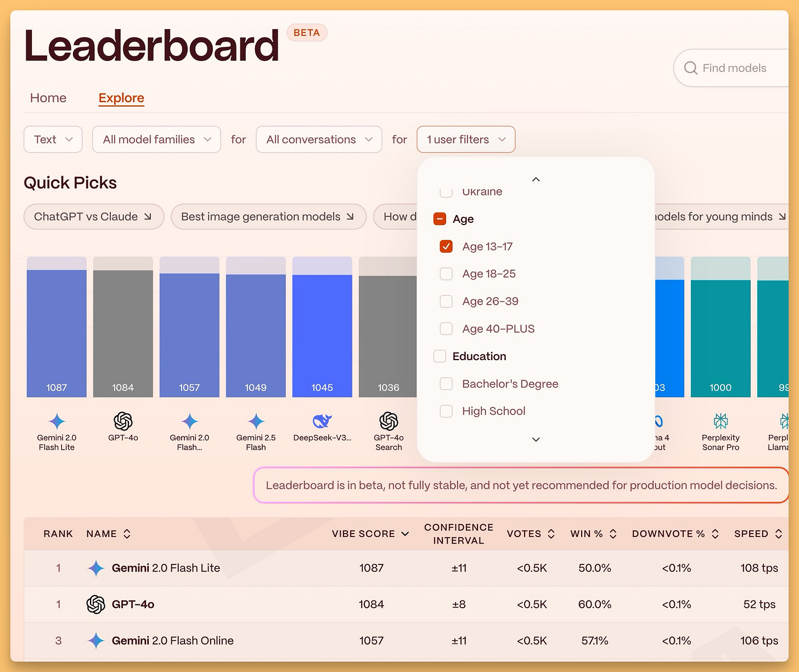This screenshot has height=672, width=799.
Task: Sort by NAME using the sort arrows
Action: pyautogui.click(x=127, y=534)
